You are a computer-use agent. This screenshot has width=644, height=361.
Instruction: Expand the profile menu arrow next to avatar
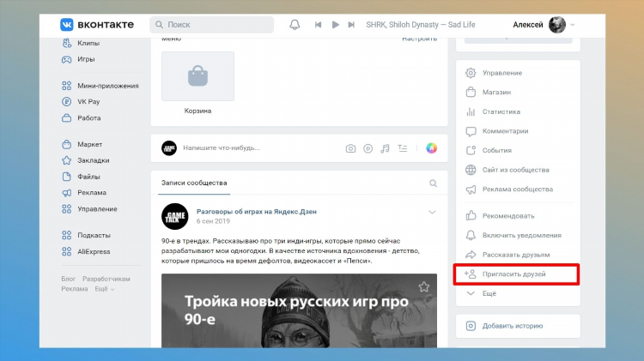coord(573,25)
